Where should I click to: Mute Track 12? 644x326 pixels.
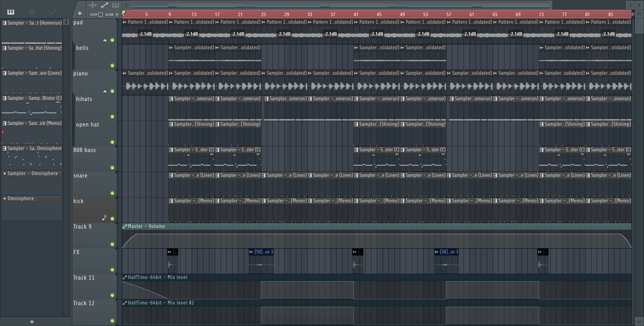(x=112, y=321)
